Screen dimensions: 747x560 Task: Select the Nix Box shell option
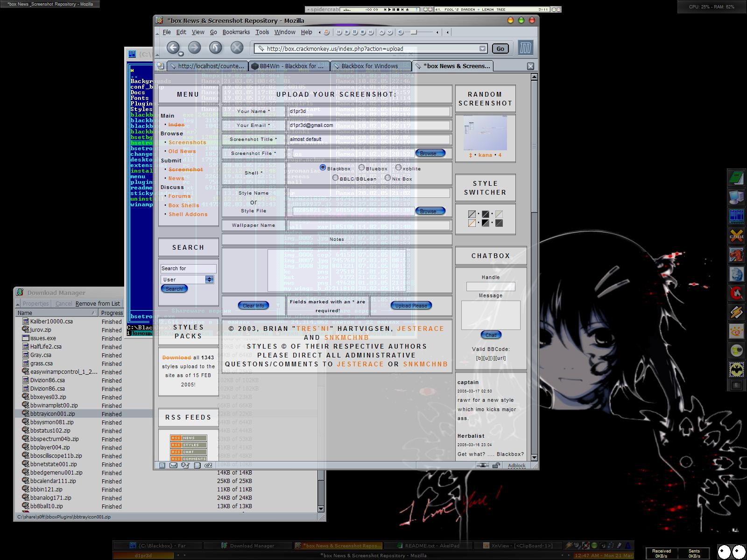[388, 178]
